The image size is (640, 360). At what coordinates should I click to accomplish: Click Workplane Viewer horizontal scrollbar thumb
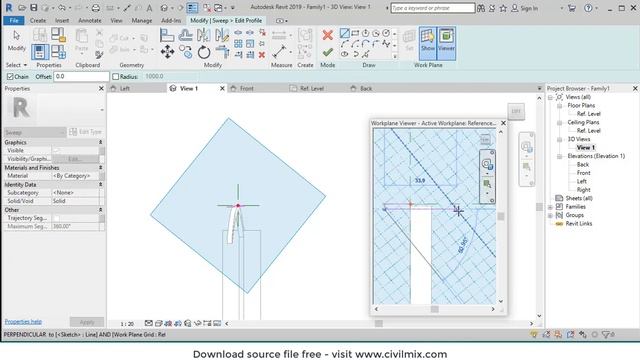click(435, 309)
